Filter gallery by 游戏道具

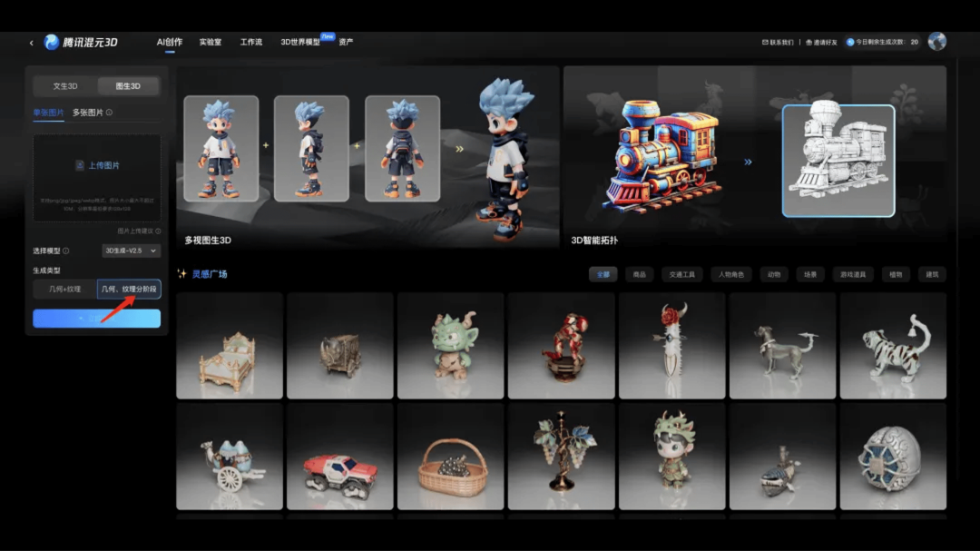[852, 274]
